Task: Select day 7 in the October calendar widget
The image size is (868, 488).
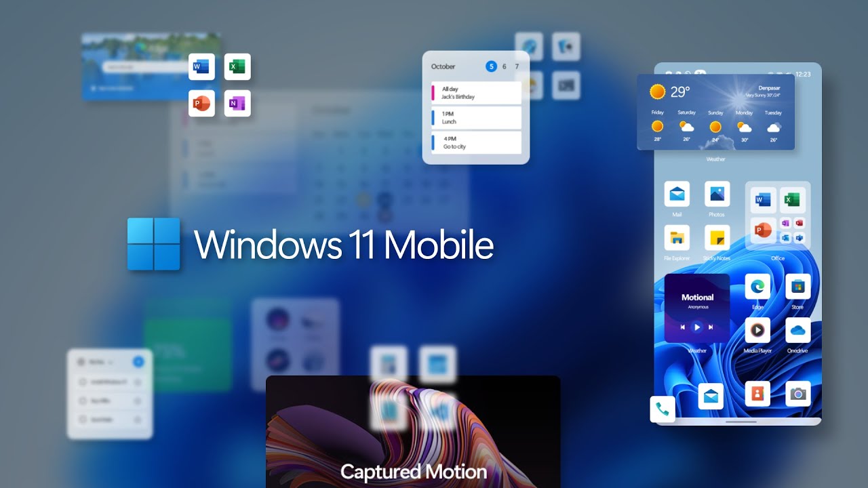Action: pos(517,66)
